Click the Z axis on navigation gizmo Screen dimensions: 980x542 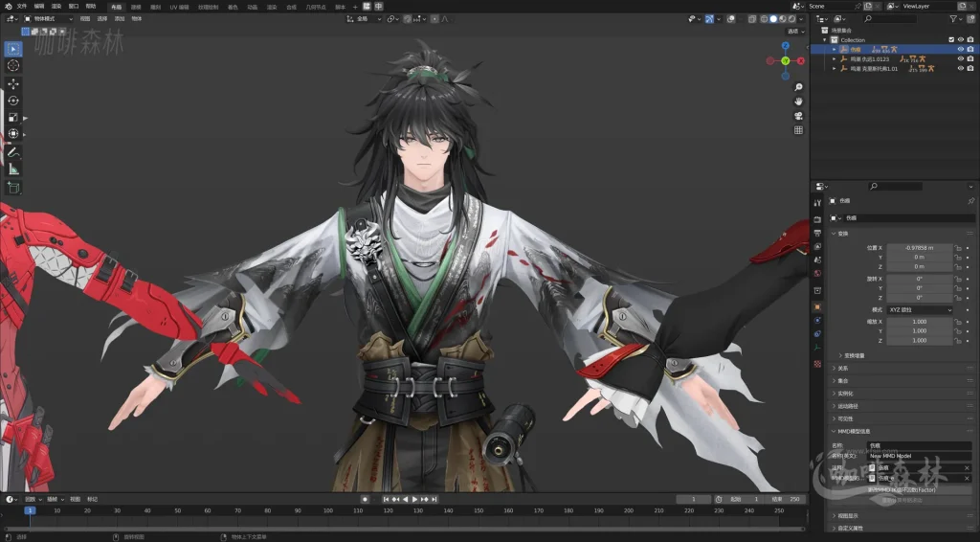(786, 46)
